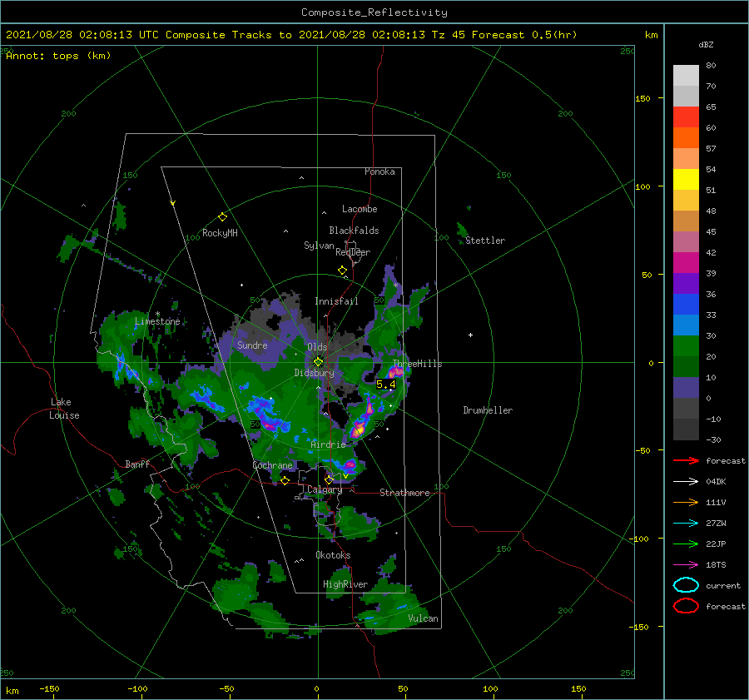749x700 pixels.
Task: Click the Lacombe town label
Action: (360, 209)
